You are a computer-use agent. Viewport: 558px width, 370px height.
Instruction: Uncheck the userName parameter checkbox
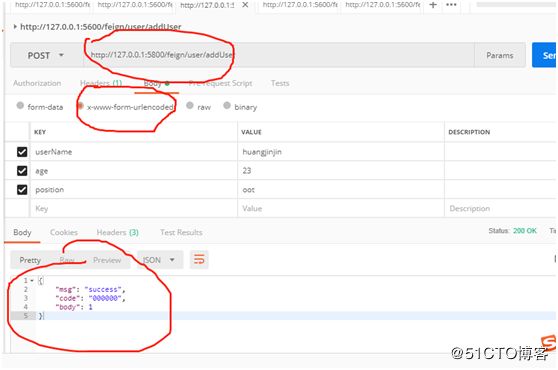(x=22, y=152)
